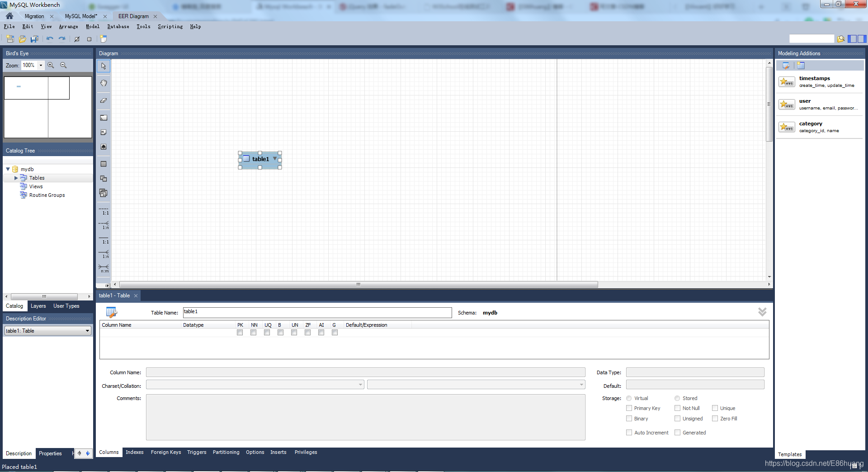Screen dimensions: 868x472
Task: Select the New Layer tool
Action: pos(104,118)
